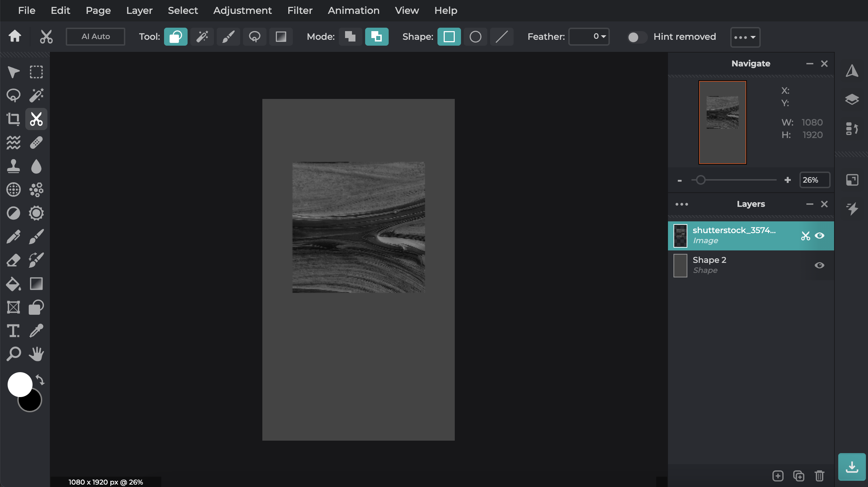Viewport: 868px width, 487px height.
Task: Choose the gradient cutout tool option
Action: [281, 37]
